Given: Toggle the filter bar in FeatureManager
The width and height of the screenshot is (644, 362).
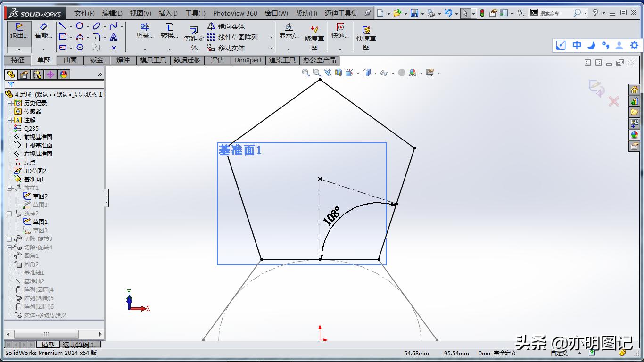Looking at the screenshot, I should [x=10, y=85].
